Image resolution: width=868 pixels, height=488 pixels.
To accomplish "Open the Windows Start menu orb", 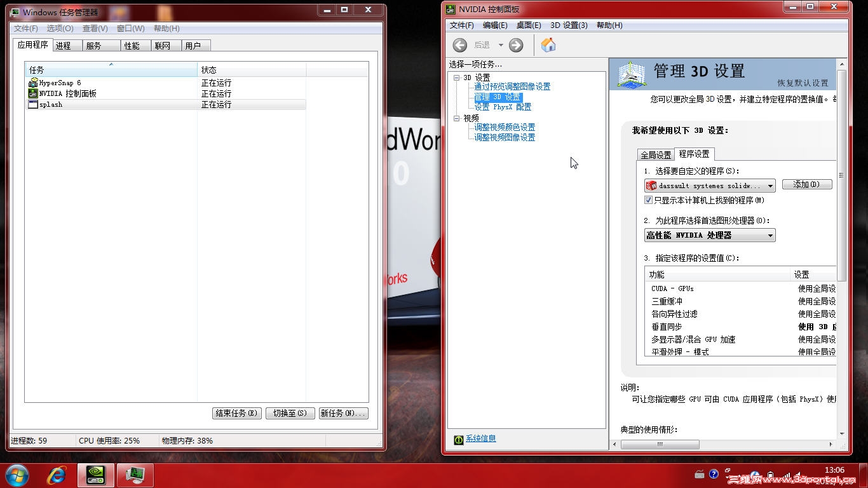I will (17, 475).
